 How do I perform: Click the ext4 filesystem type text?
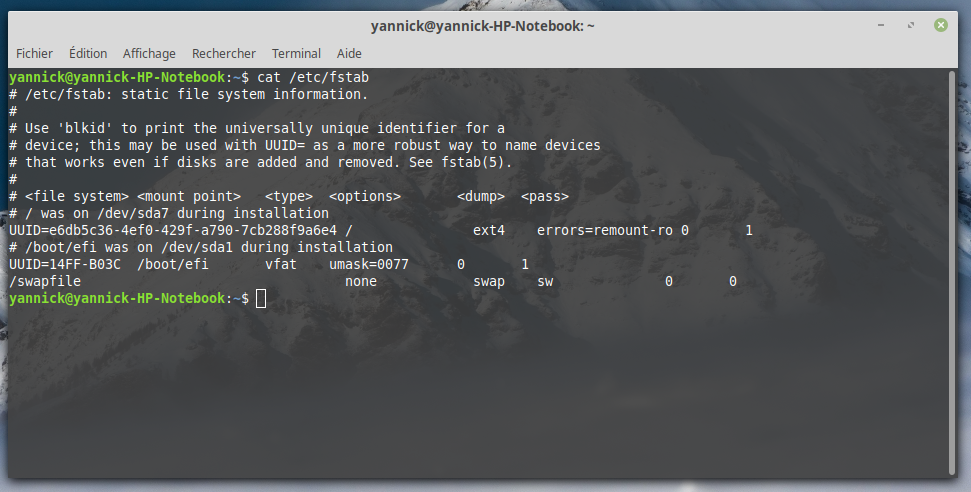click(489, 231)
